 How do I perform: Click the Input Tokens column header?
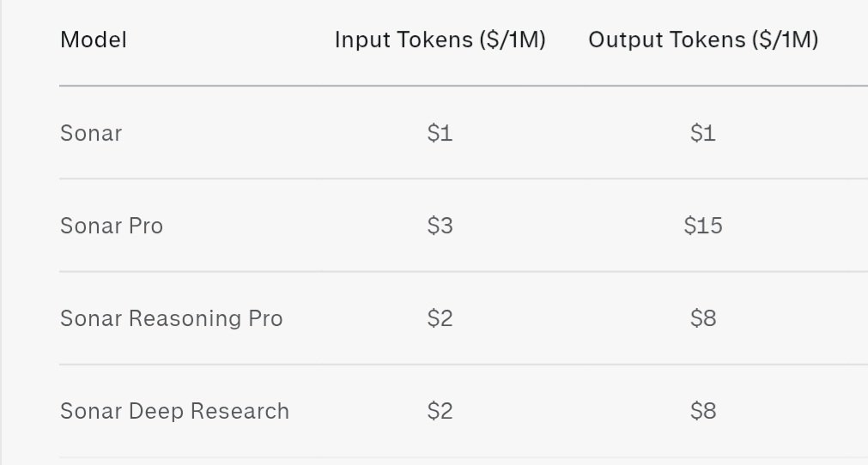tap(440, 40)
